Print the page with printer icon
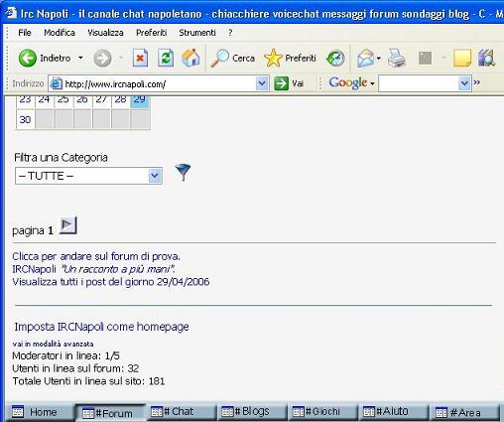This screenshot has height=422, width=504. click(x=397, y=59)
